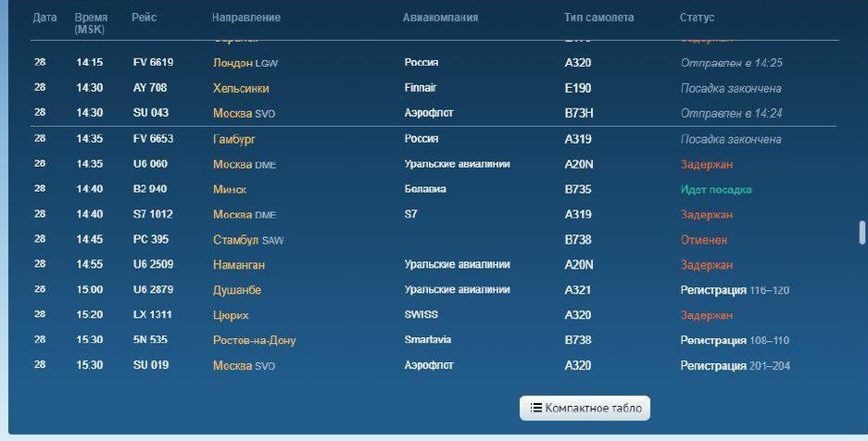Viewport: 868px width, 441px height.
Task: Click status Регистрация 116–120
Action: (735, 291)
